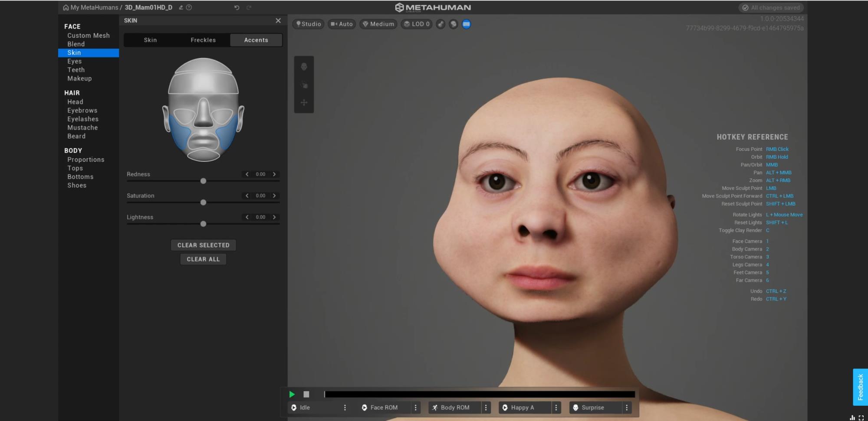
Task: Open Shoes settings
Action: [x=77, y=185]
